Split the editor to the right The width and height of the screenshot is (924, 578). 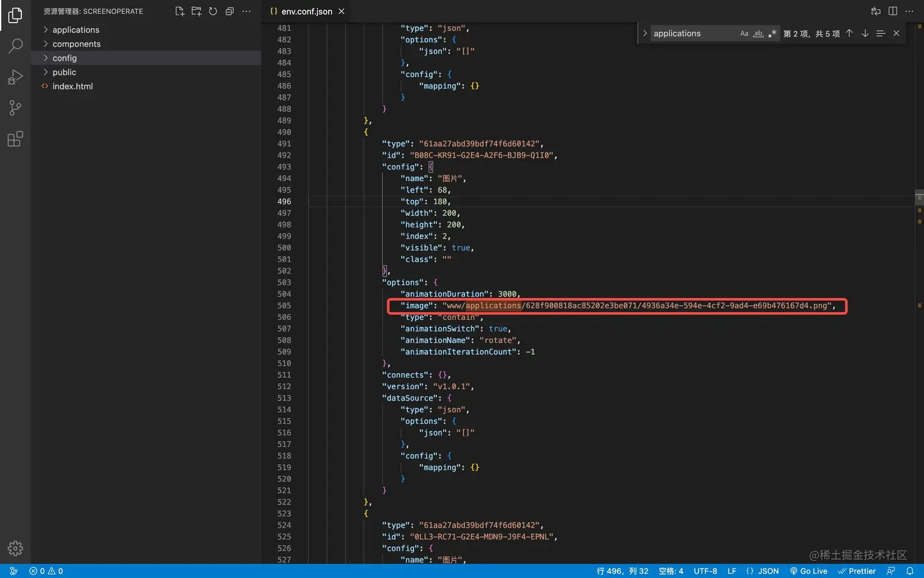click(x=893, y=11)
